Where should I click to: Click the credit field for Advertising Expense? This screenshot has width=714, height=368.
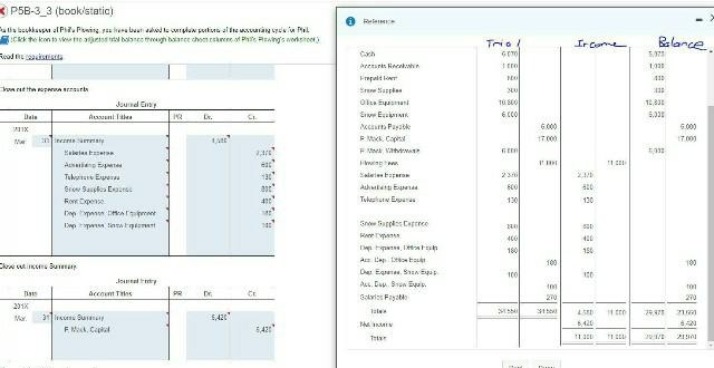[252, 165]
